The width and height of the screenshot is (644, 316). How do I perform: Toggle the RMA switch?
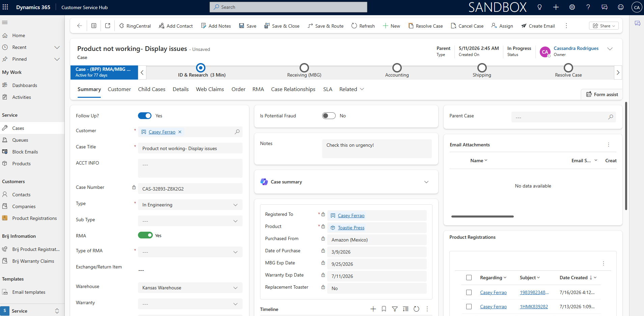(x=145, y=235)
